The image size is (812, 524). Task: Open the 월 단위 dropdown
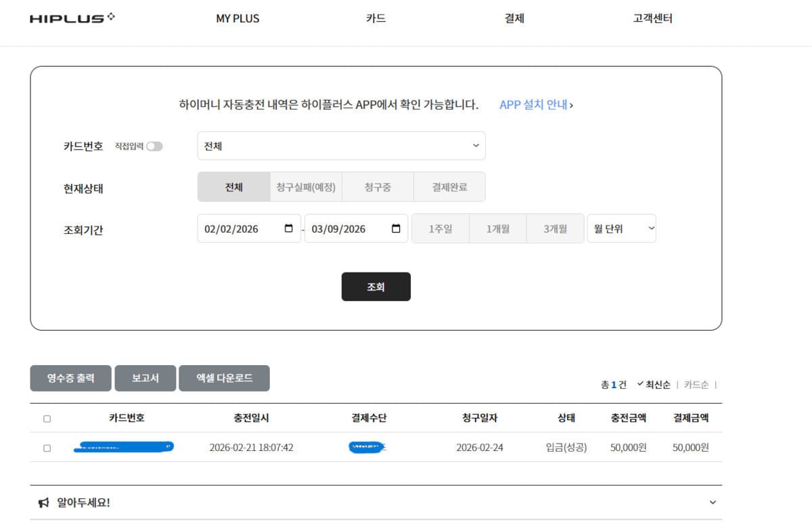(x=621, y=228)
